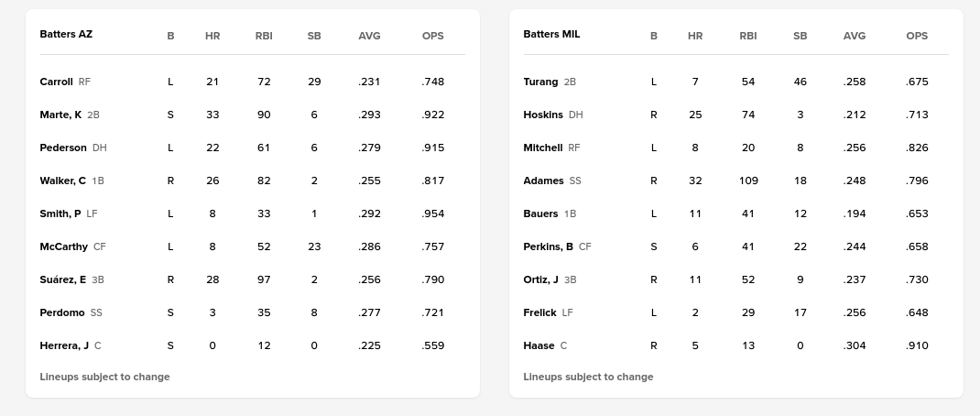The height and width of the screenshot is (416, 980).
Task: Click Hoskins in Milwaukee lineup
Action: click(x=543, y=115)
